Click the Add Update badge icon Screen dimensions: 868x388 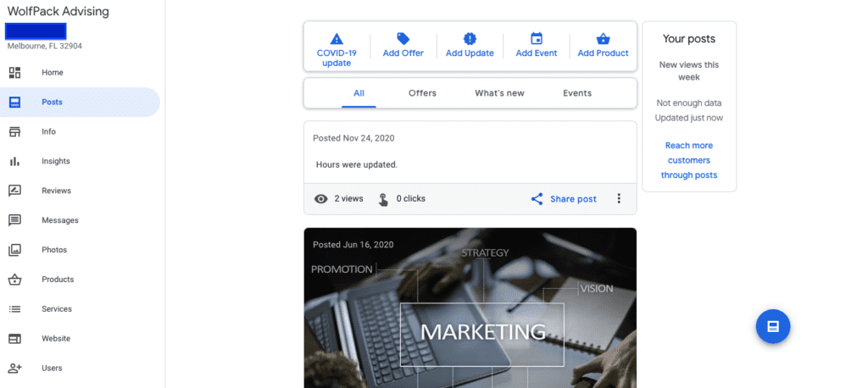(x=470, y=39)
